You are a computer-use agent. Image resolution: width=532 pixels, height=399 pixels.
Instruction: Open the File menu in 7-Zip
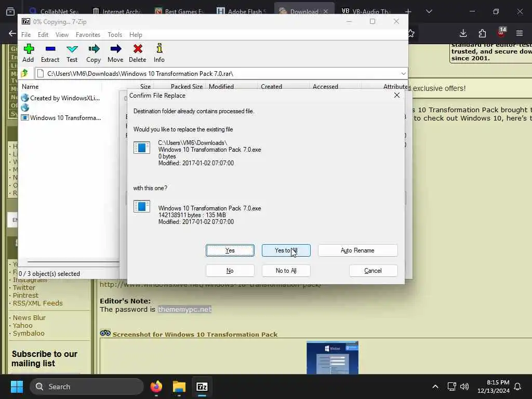pyautogui.click(x=26, y=35)
